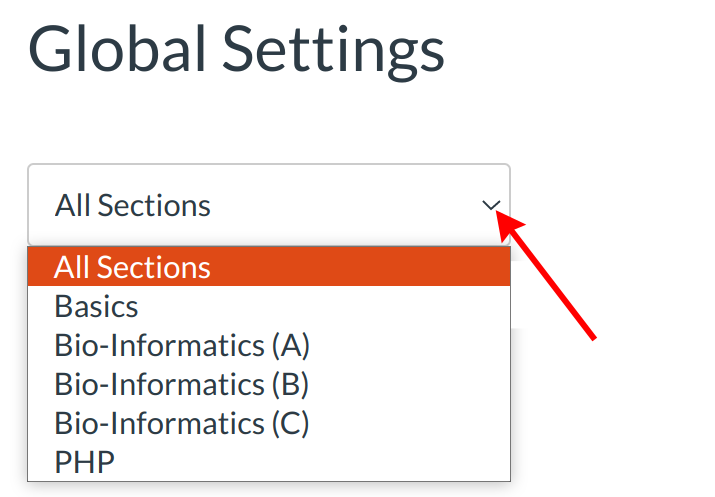Click the last list entry, PHP
The image size is (715, 497).
[x=85, y=462]
